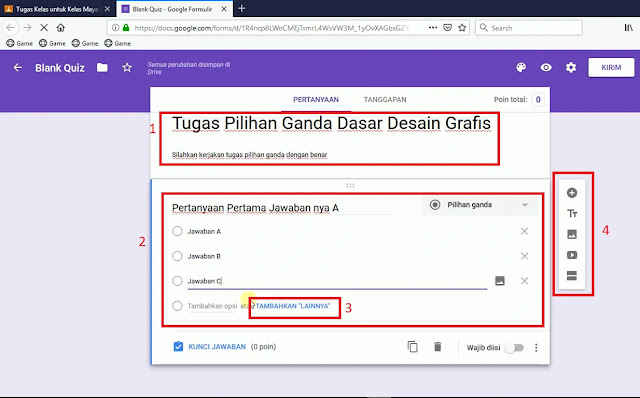Duplicate the question with the copy icon
This screenshot has height=398, width=640.
[413, 347]
